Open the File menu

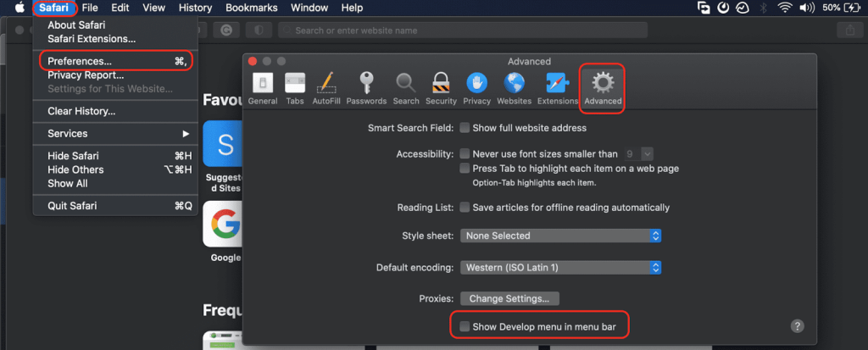90,8
